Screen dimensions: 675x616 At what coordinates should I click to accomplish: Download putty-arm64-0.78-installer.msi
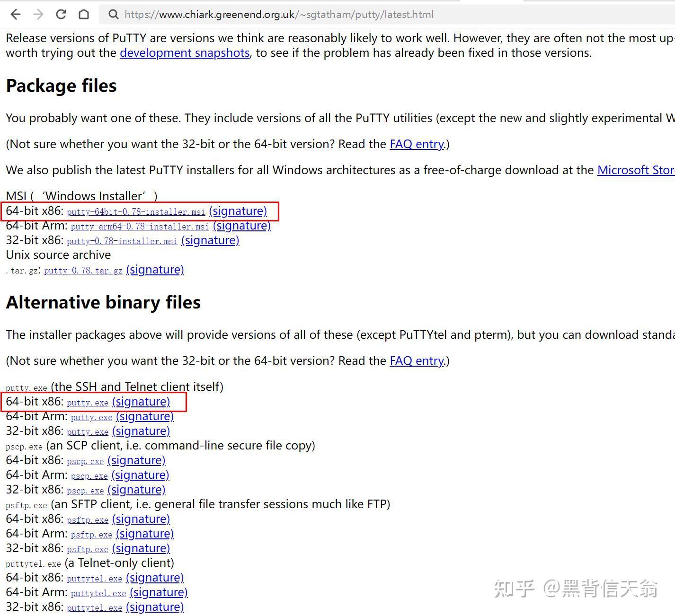pos(140,227)
